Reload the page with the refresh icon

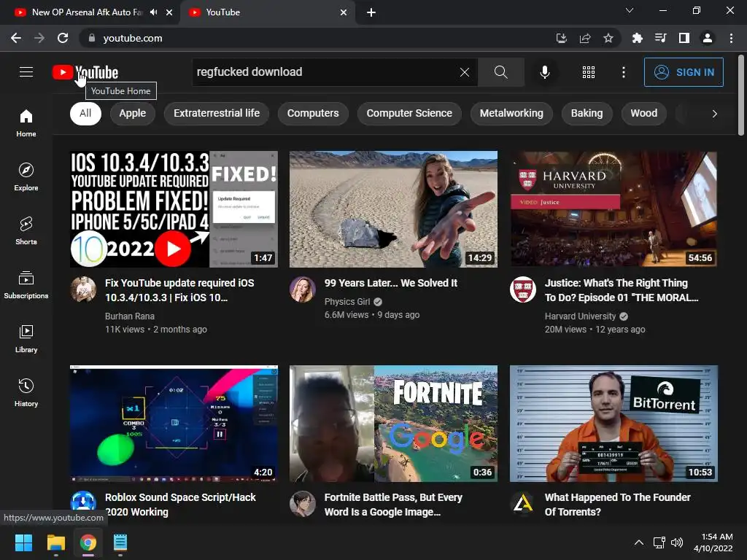point(63,38)
